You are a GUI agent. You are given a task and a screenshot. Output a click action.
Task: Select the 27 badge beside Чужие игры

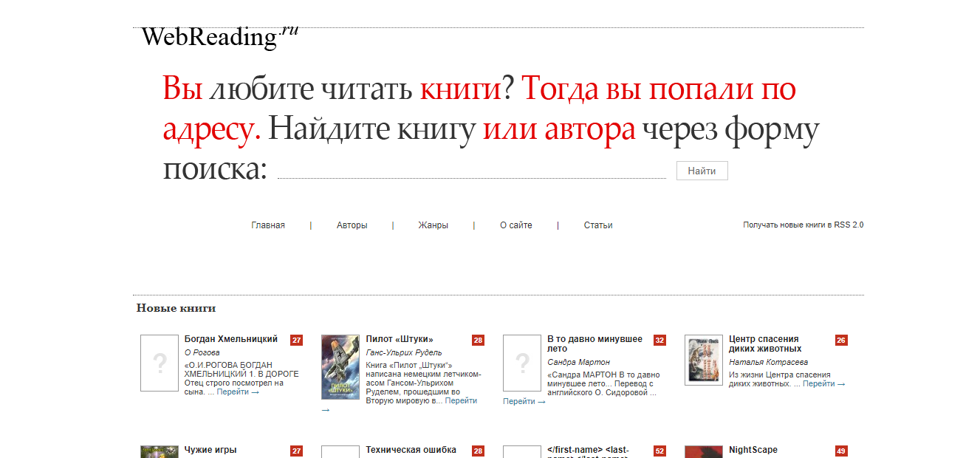click(296, 451)
